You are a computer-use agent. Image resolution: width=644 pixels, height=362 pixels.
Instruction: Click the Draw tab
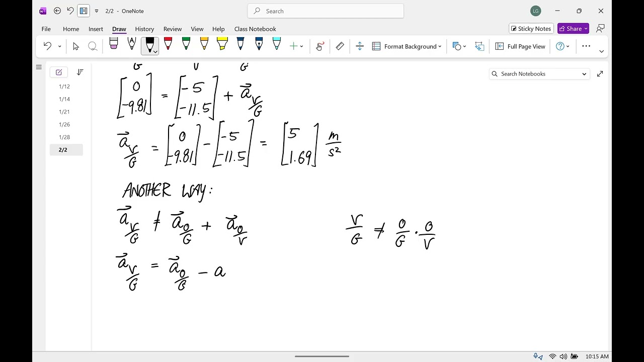pos(119,29)
